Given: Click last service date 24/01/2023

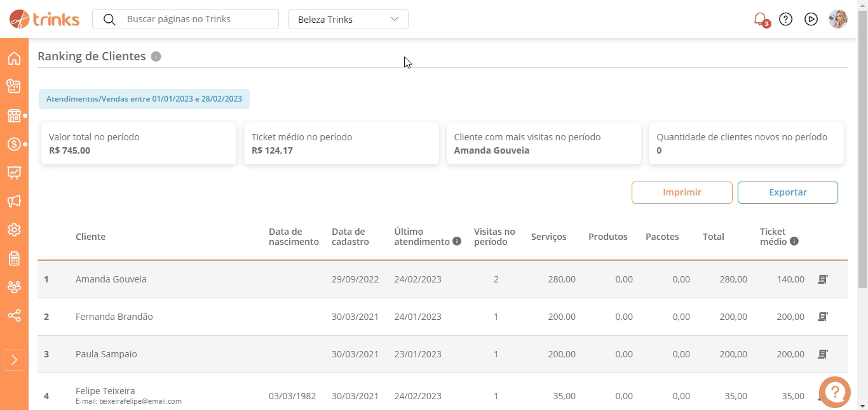Looking at the screenshot, I should pyautogui.click(x=418, y=317).
